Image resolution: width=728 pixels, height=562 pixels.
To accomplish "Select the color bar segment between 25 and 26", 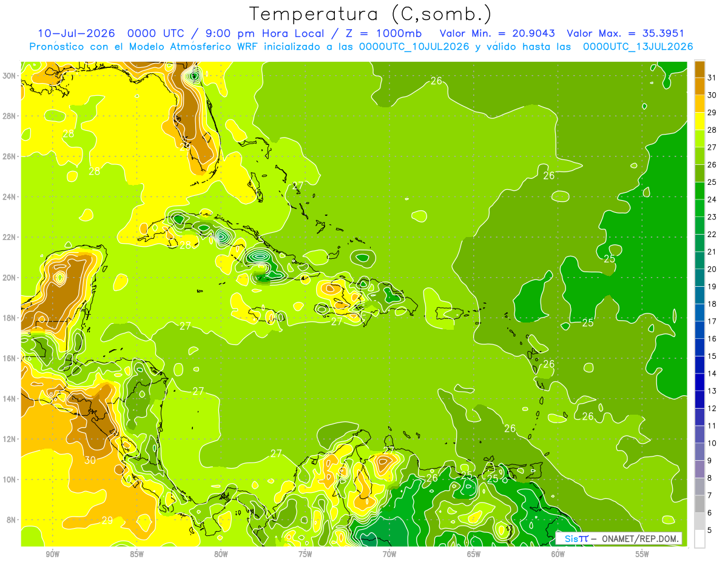I will pyautogui.click(x=699, y=173).
